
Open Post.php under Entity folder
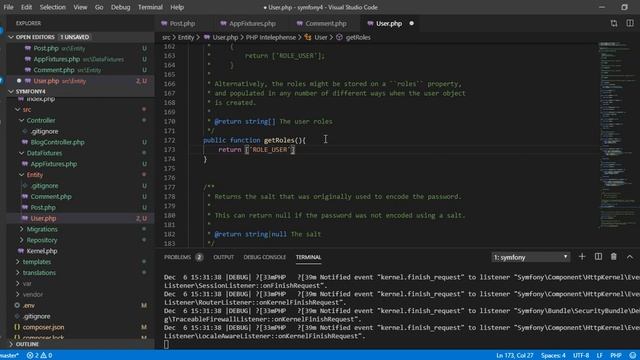pos(80,207)
